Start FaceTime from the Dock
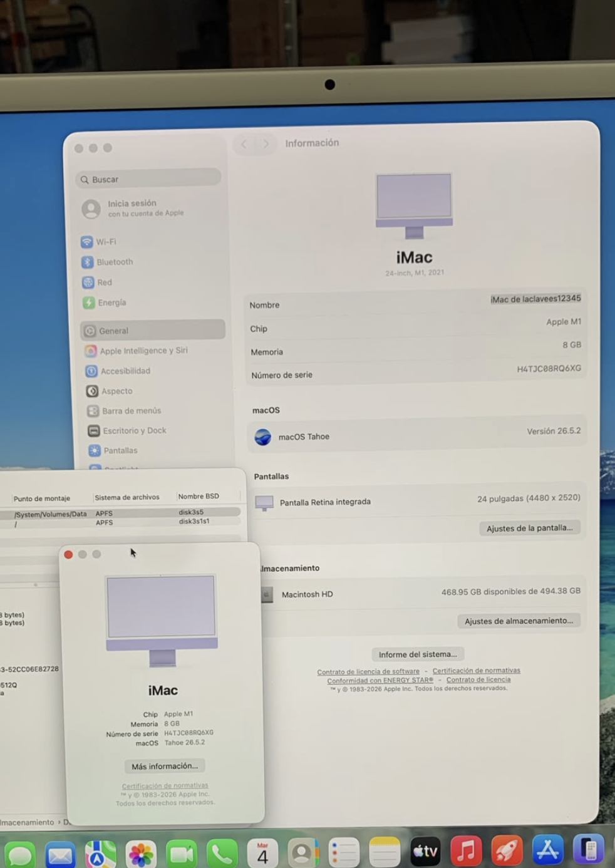Screen dimensions: 615x868 coord(182,854)
